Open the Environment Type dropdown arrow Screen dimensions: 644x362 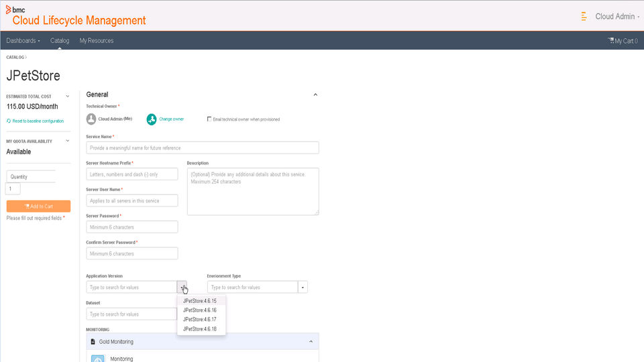coord(303,287)
